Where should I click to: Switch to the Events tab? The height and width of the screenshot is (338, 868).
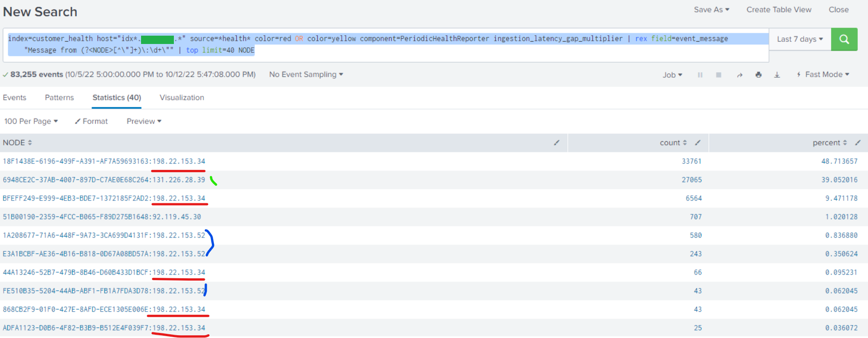[x=14, y=98]
